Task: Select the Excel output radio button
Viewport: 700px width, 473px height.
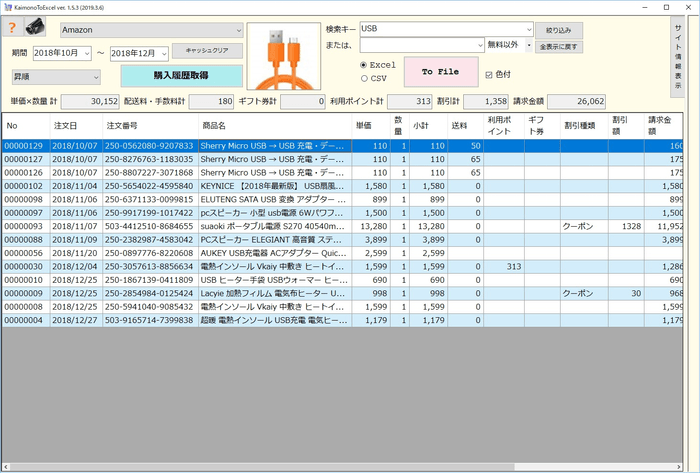Action: coord(364,64)
